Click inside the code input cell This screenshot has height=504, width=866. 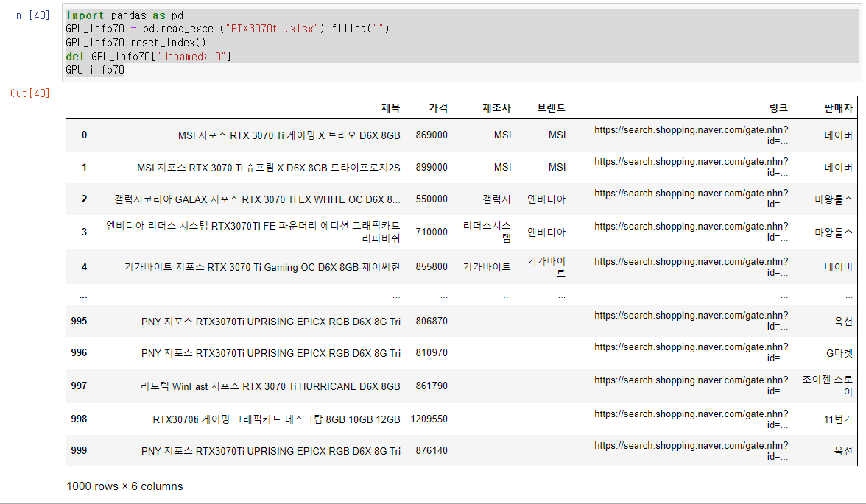point(462,43)
